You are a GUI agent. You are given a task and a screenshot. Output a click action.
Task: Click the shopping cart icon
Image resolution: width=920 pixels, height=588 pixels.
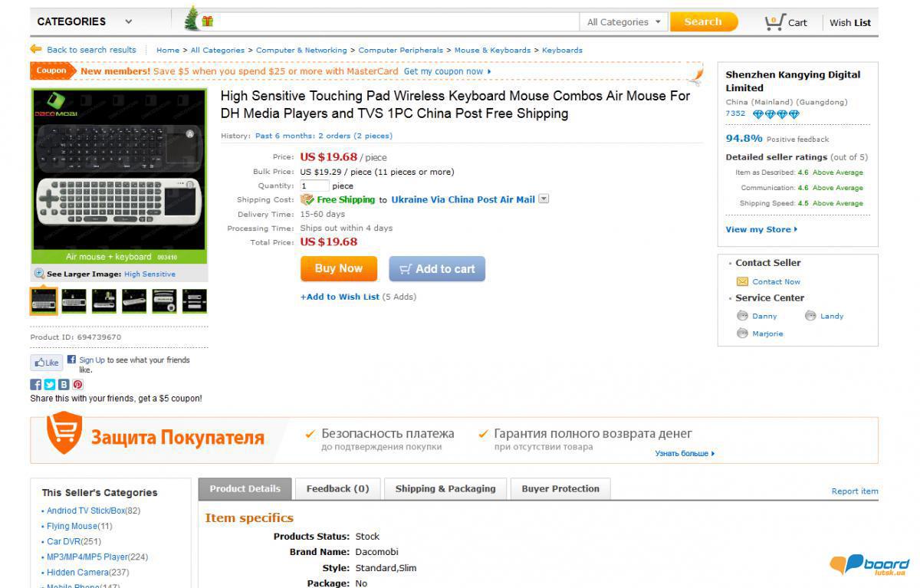point(774,22)
